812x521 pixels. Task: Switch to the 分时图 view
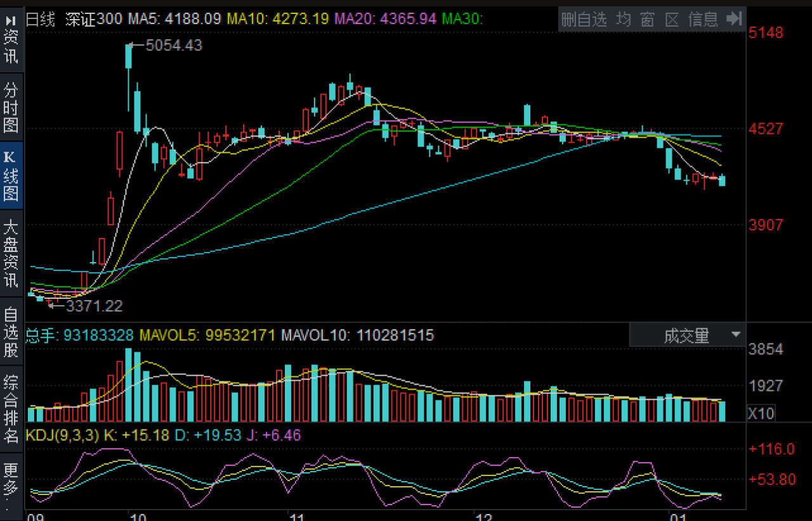tap(11, 107)
